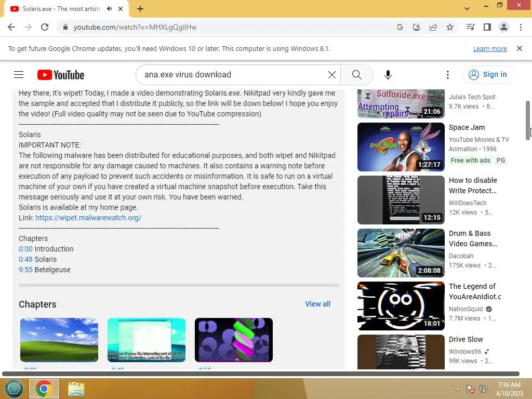Open the Drive Slow video thumbnail
Screen dimensions: 532x399
click(401, 352)
